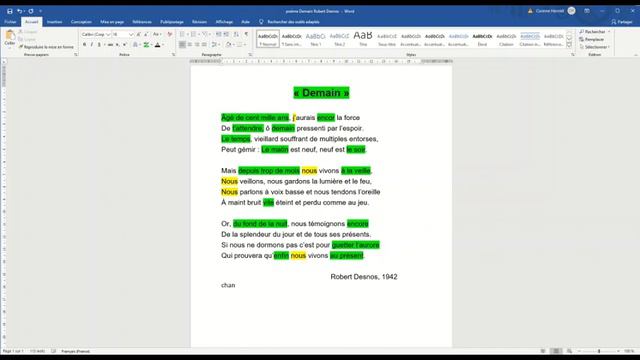Center the paragraph text

[x=189, y=44]
